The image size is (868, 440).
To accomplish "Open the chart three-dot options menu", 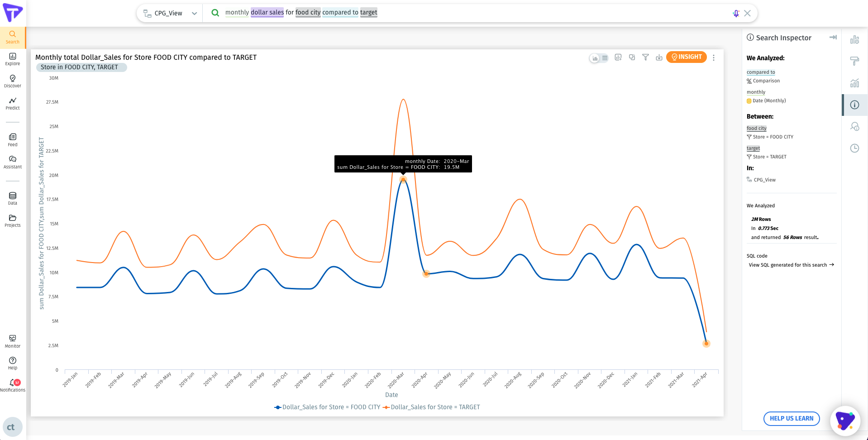I will point(714,57).
